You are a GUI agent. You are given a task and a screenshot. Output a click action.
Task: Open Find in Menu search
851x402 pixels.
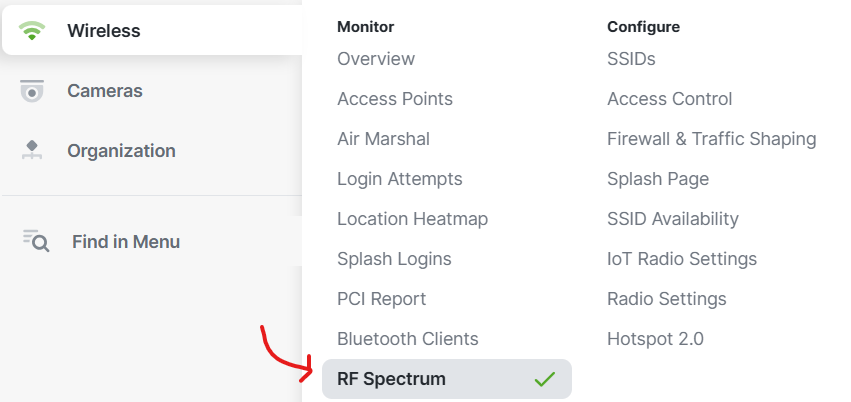click(126, 241)
